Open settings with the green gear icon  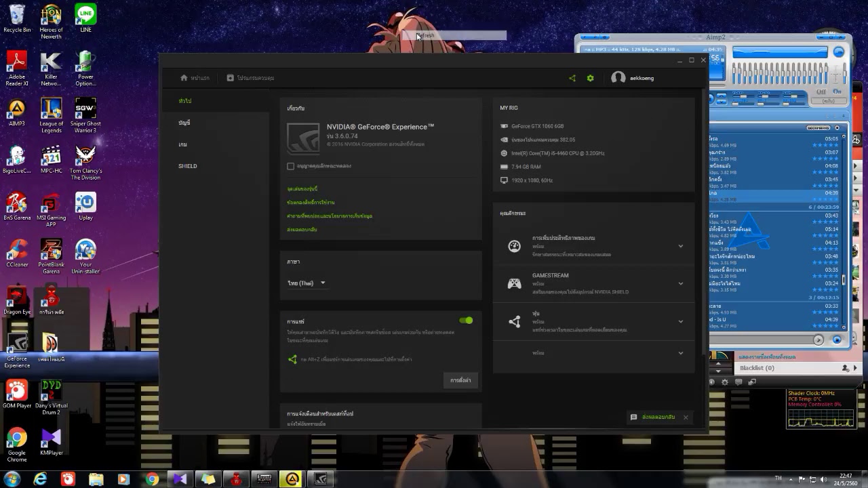coord(591,78)
